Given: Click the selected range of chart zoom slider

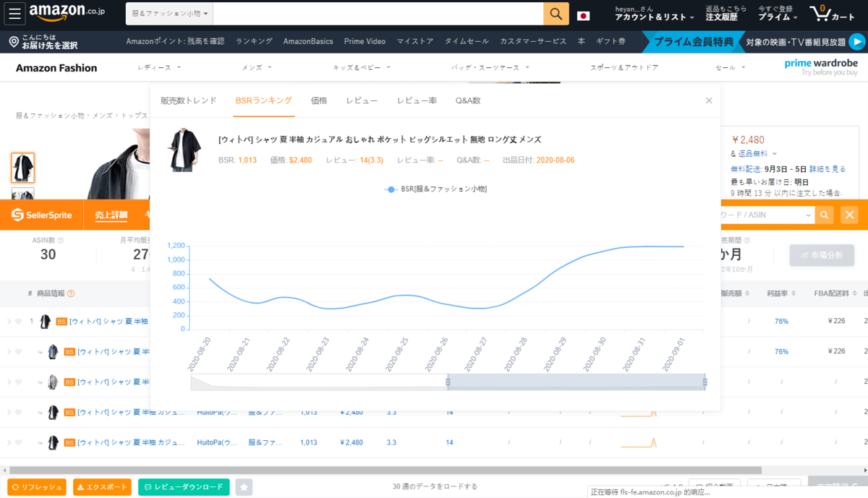Looking at the screenshot, I should tap(576, 382).
